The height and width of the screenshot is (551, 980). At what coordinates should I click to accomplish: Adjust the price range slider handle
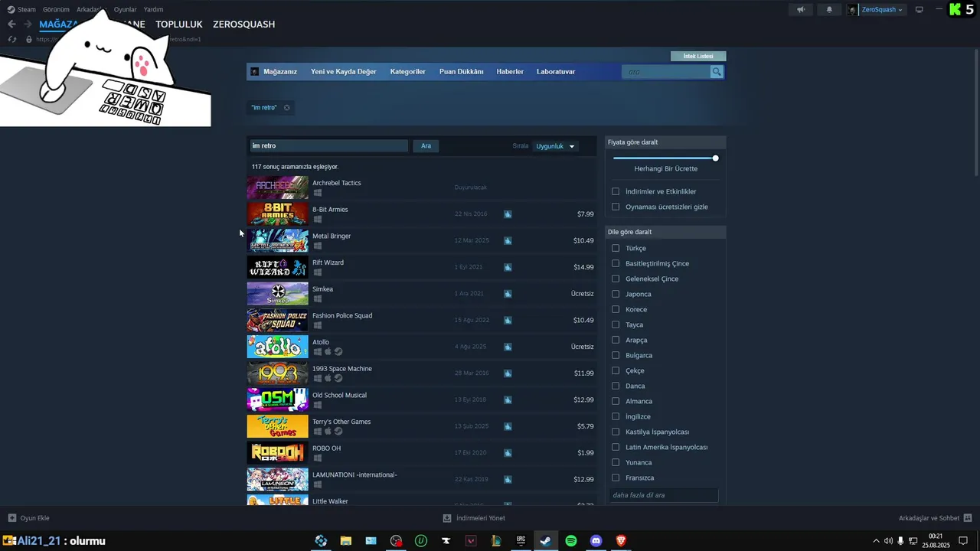point(715,158)
